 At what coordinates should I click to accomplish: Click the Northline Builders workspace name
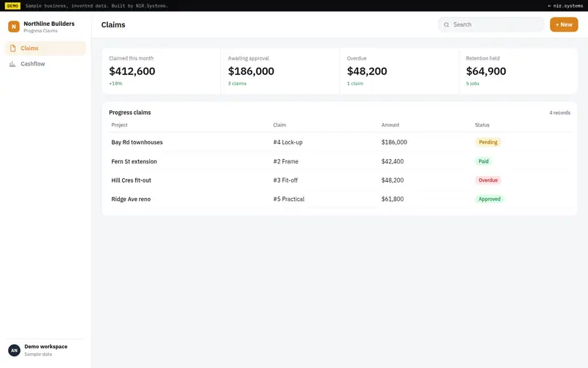click(x=49, y=24)
